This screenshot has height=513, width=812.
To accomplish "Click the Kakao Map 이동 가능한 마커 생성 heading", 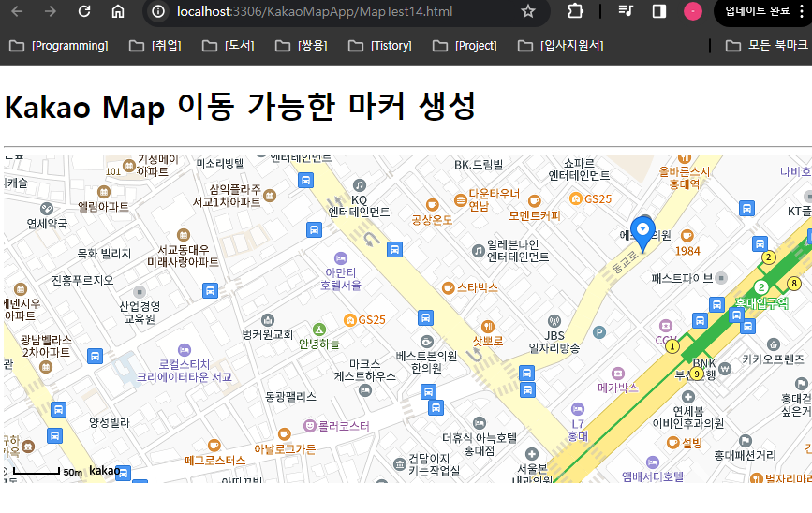I will tap(240, 106).
